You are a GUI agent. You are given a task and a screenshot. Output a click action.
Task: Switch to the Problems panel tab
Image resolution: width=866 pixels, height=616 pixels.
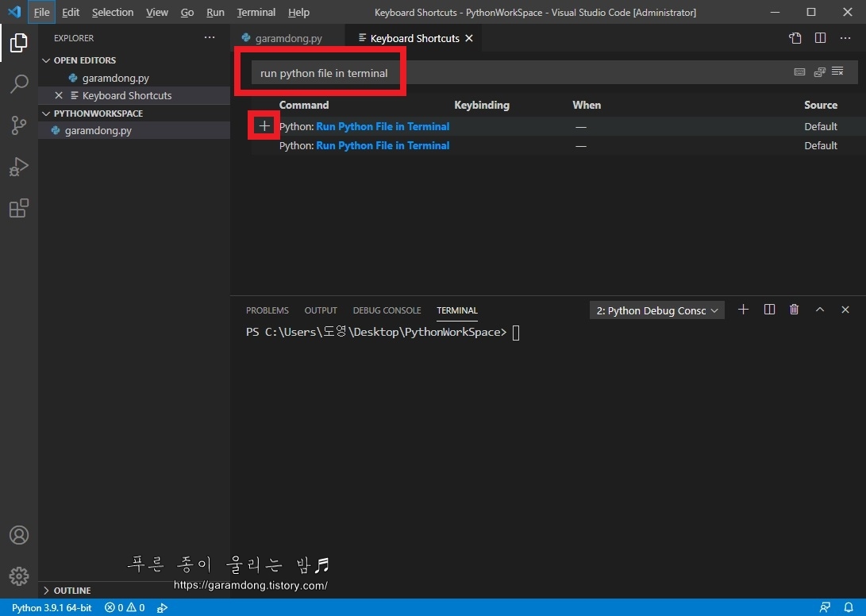point(267,310)
